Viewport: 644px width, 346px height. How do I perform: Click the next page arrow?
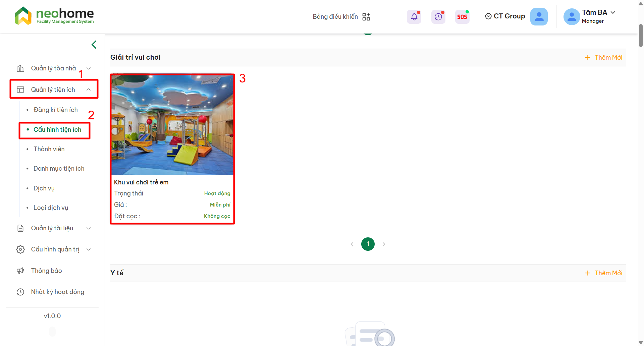pos(384,244)
